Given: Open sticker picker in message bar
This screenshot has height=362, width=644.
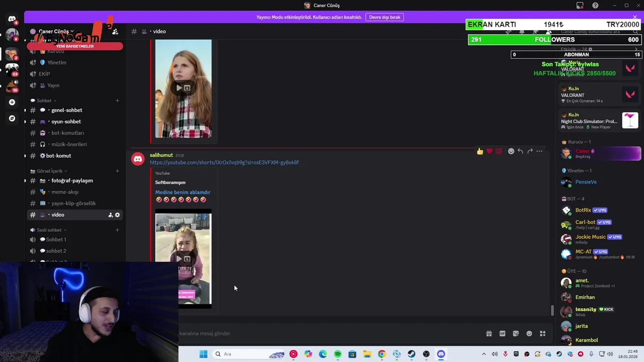Looking at the screenshot, I should click(516, 333).
